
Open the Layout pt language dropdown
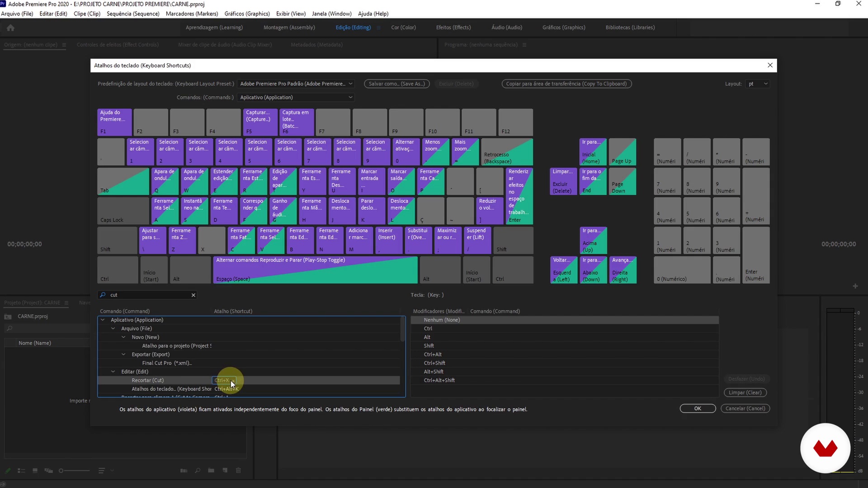coord(758,84)
